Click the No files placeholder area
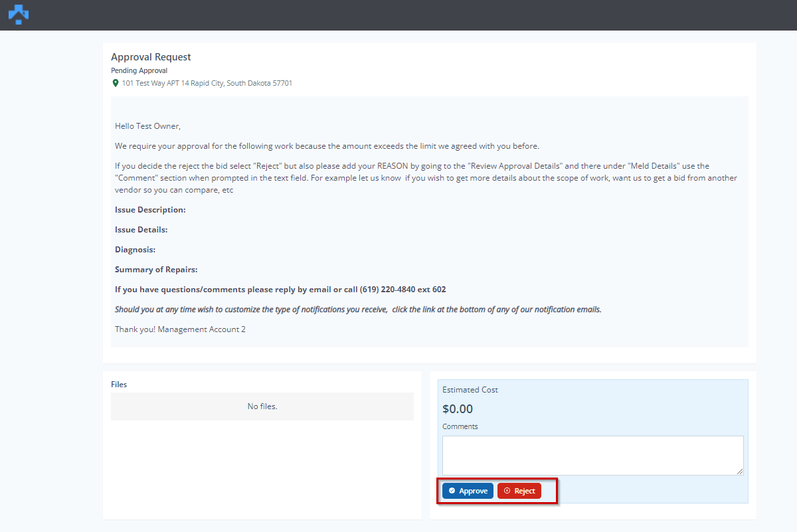797x532 pixels. (262, 406)
